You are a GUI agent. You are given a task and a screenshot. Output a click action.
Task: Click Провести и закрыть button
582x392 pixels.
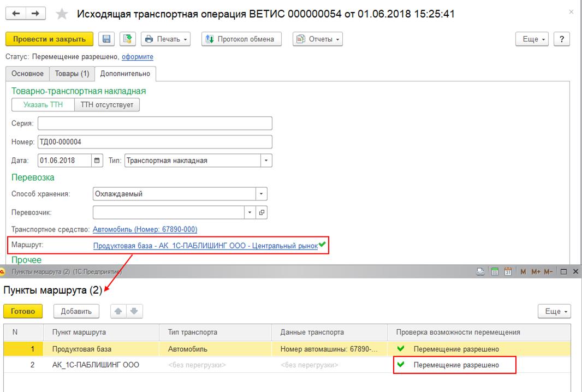(x=49, y=39)
